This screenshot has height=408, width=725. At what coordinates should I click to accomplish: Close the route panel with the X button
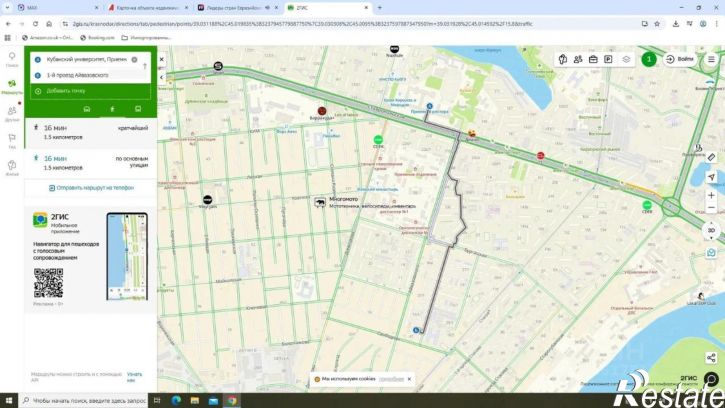[161, 59]
